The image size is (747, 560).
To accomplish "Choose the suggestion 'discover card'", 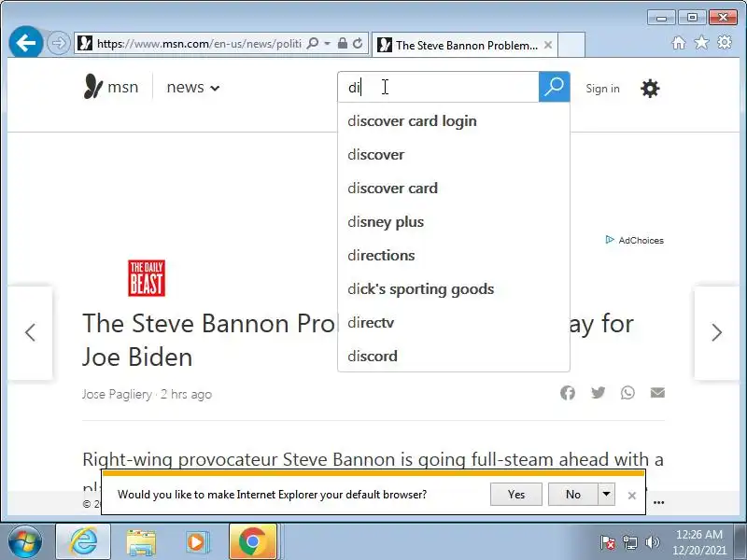I will coord(454,189).
